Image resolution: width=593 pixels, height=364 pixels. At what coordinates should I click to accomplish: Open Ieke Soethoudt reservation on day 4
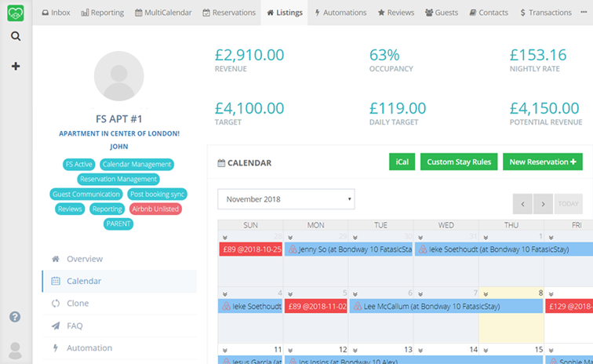click(250, 306)
